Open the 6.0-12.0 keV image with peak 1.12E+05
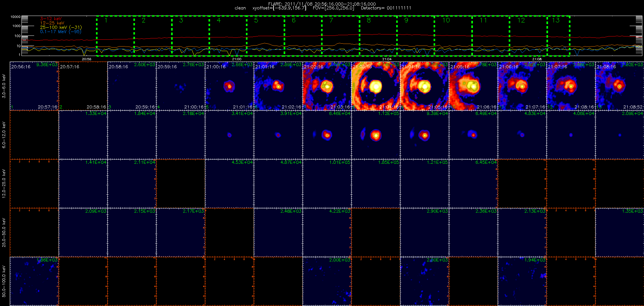 click(376, 135)
